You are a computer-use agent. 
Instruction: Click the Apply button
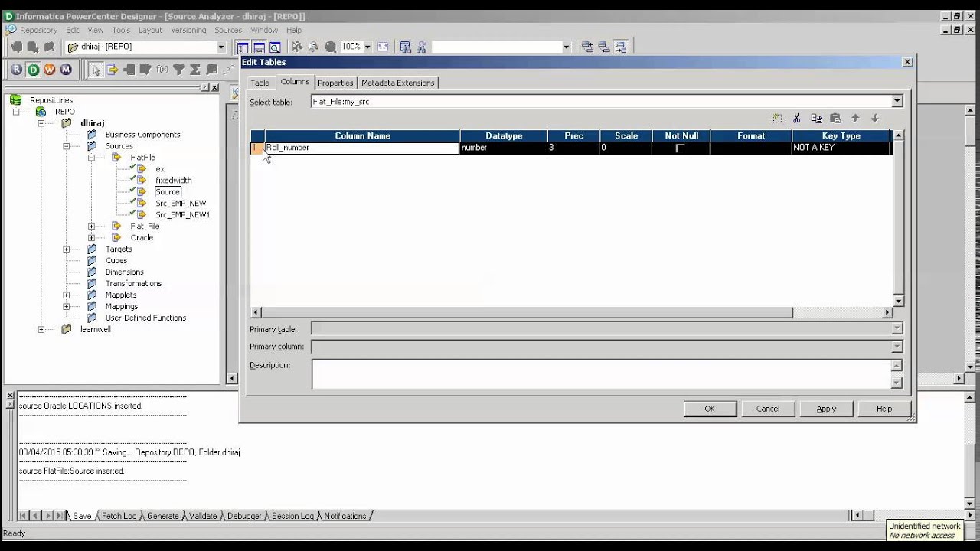click(826, 409)
